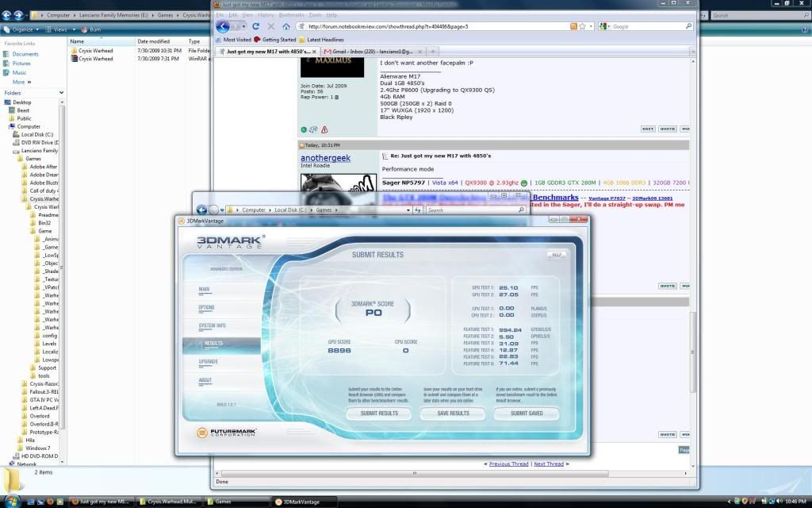Click the Save Results button

coord(453,414)
